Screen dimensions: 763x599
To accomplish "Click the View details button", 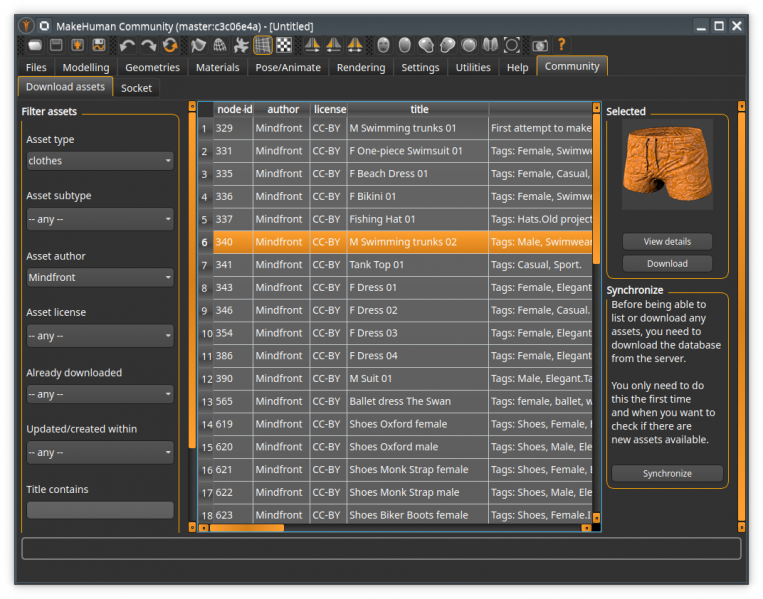I will coord(667,241).
